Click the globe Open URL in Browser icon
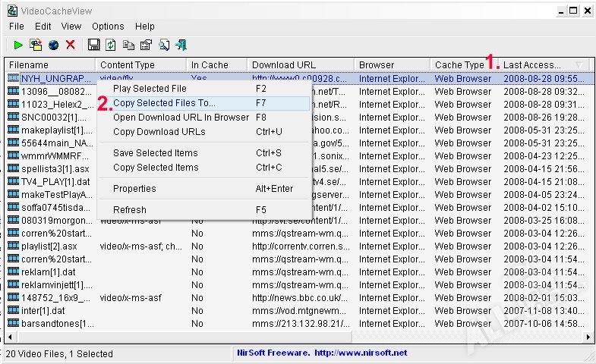 click(53, 45)
